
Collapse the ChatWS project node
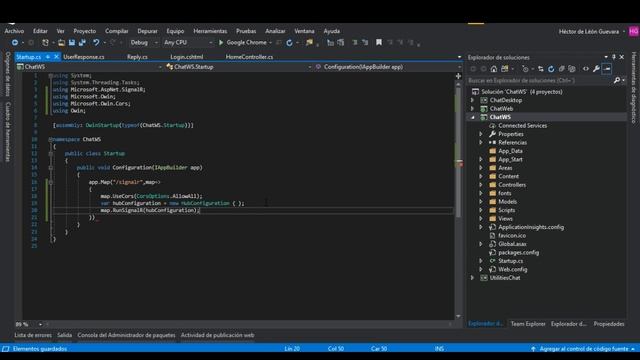tap(473, 117)
